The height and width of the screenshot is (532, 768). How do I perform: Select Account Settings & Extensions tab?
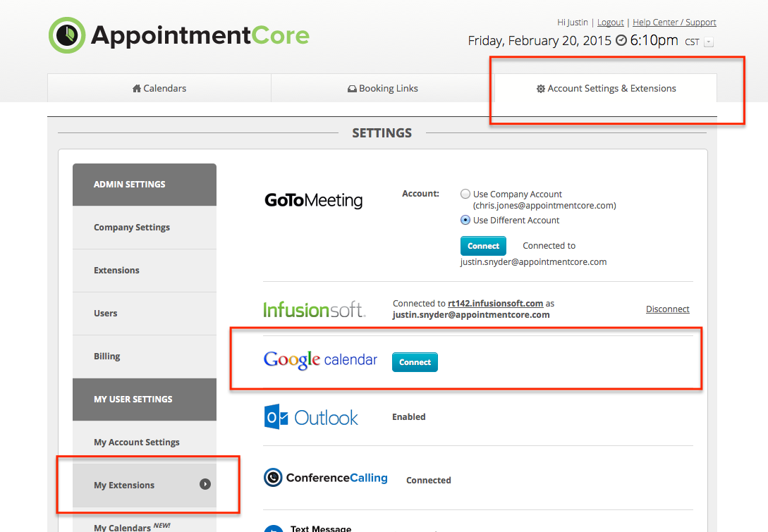point(606,88)
